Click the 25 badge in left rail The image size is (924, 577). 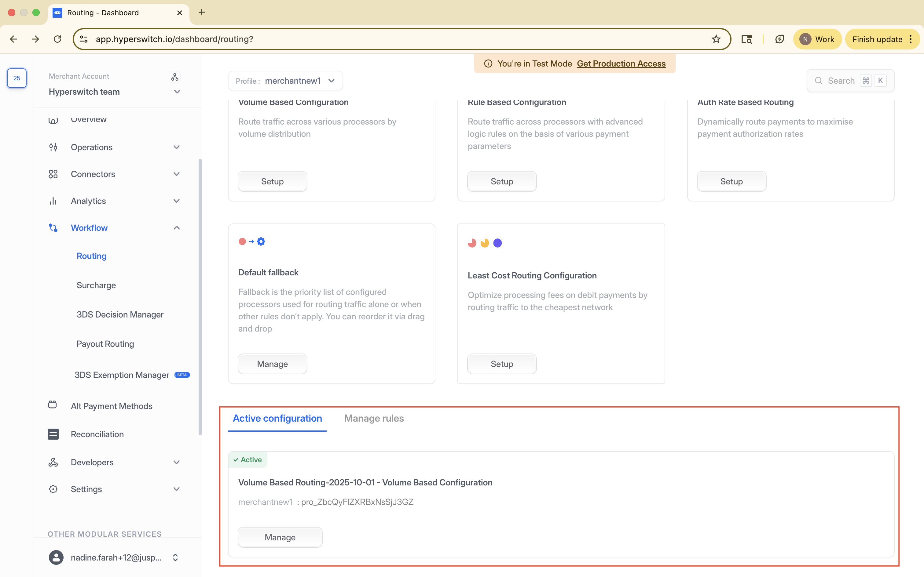point(17,78)
